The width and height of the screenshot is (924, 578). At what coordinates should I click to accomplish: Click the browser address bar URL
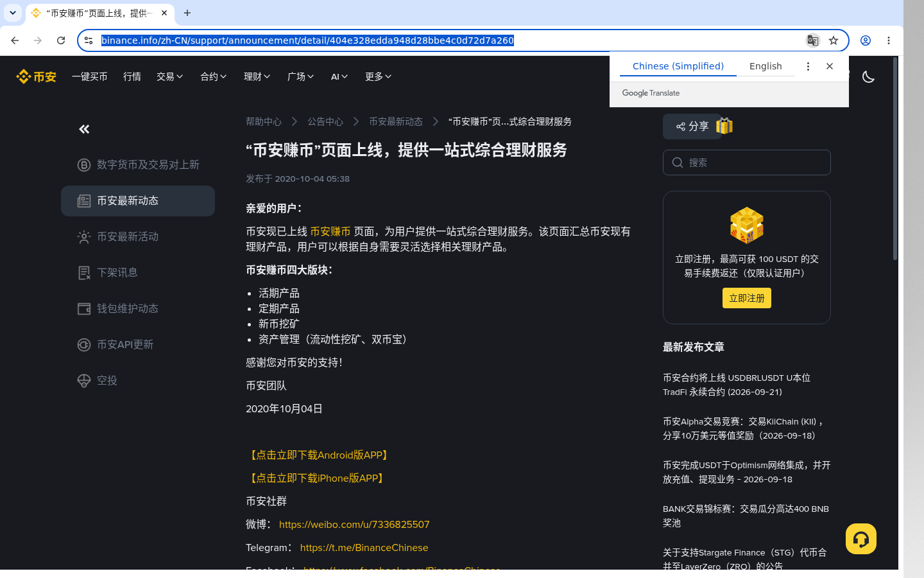[307, 40]
